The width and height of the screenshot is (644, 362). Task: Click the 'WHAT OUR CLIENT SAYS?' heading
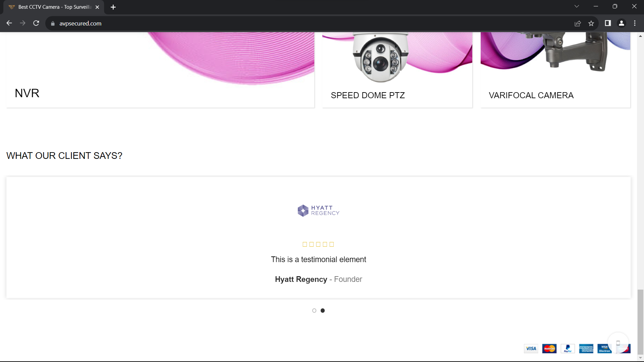[64, 156]
